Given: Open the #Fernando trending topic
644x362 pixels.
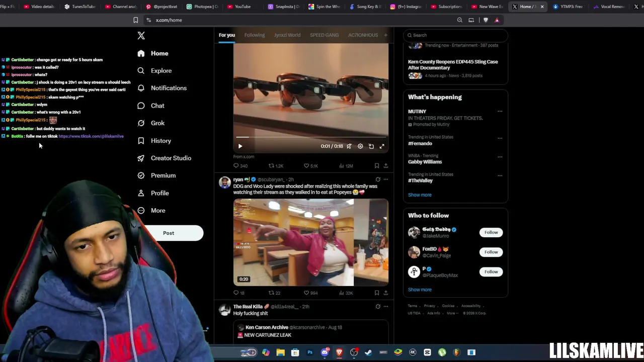Looking at the screenshot, I should click(x=420, y=144).
